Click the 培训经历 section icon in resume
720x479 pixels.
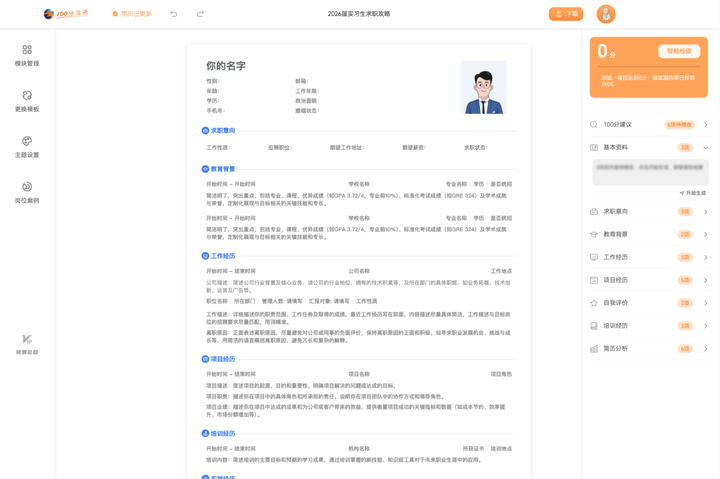tap(205, 434)
